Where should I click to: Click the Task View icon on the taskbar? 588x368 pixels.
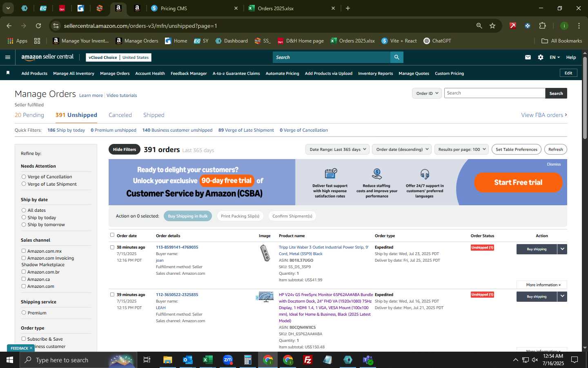(147, 360)
